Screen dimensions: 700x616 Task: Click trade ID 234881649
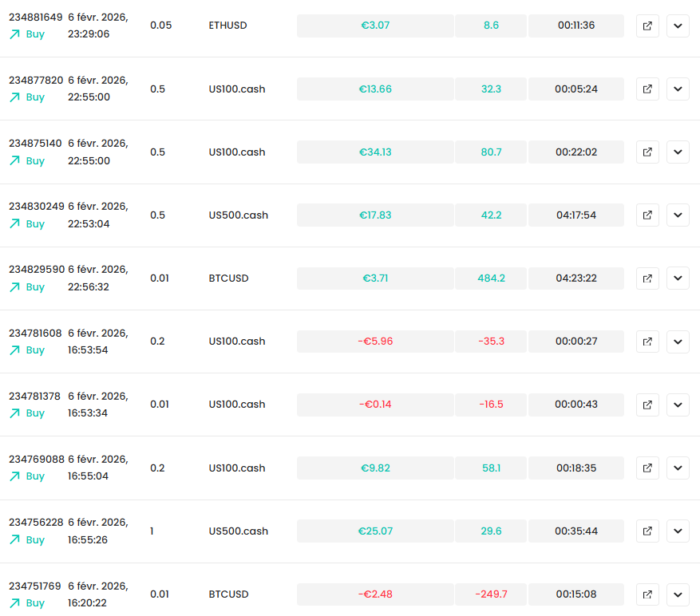click(36, 17)
